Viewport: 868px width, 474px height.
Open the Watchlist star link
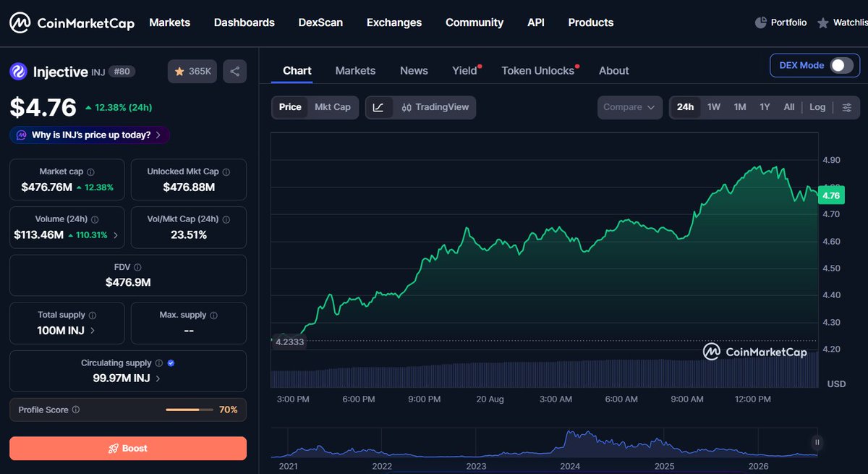click(x=842, y=23)
